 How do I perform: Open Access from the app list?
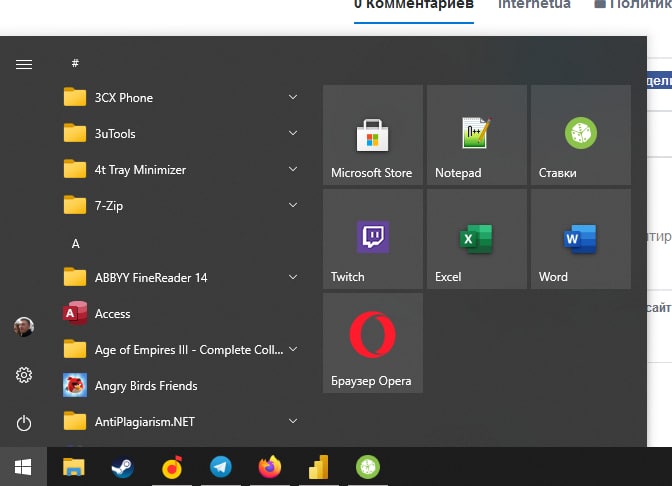(180, 314)
